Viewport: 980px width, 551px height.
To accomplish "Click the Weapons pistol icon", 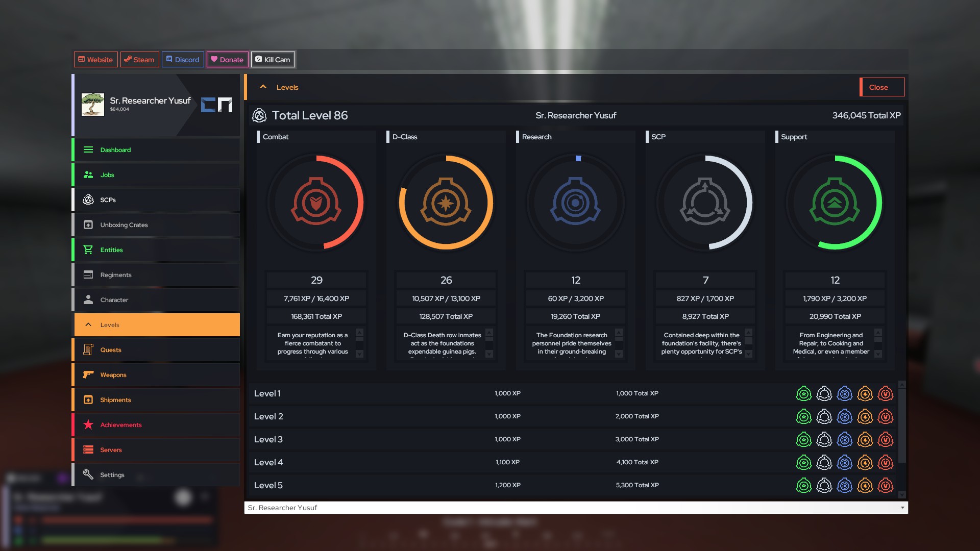I will click(88, 374).
